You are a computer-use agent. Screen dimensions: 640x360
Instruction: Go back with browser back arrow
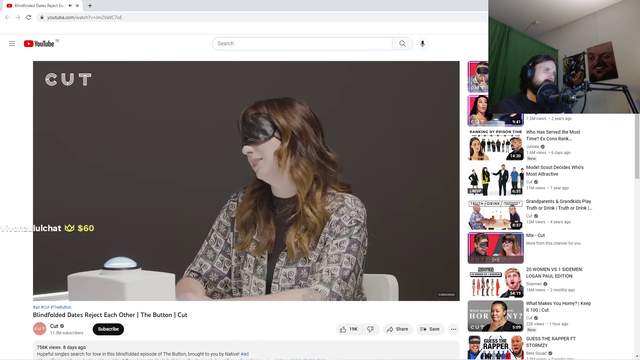click(x=7, y=17)
